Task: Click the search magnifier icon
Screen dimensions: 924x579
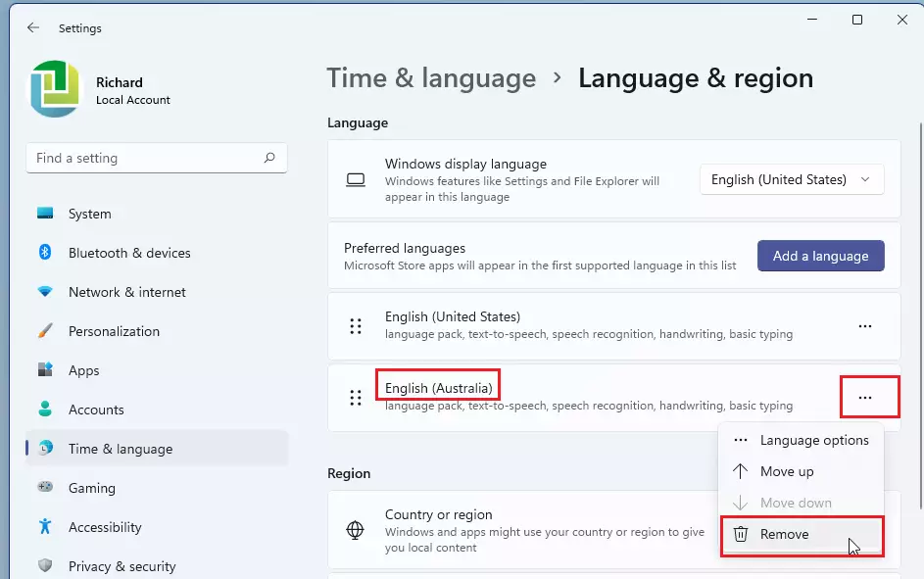Action: click(269, 158)
